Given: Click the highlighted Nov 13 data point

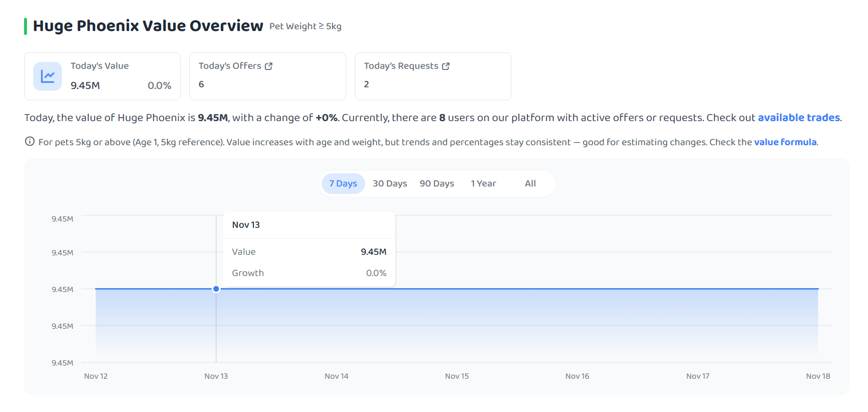Looking at the screenshot, I should point(216,289).
